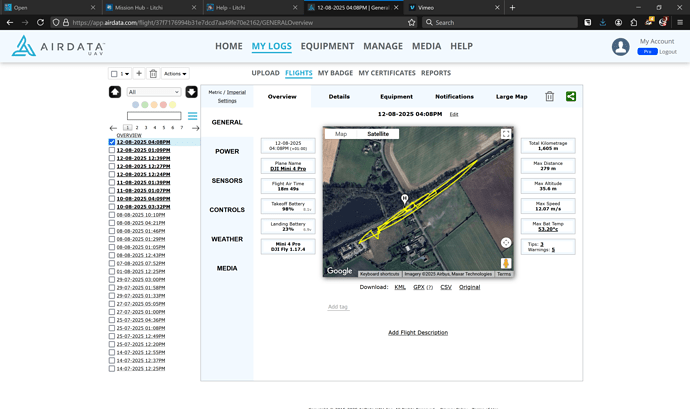Check the 08-08-2025 10:10PM flight checkbox
690x409 pixels.
click(112, 215)
